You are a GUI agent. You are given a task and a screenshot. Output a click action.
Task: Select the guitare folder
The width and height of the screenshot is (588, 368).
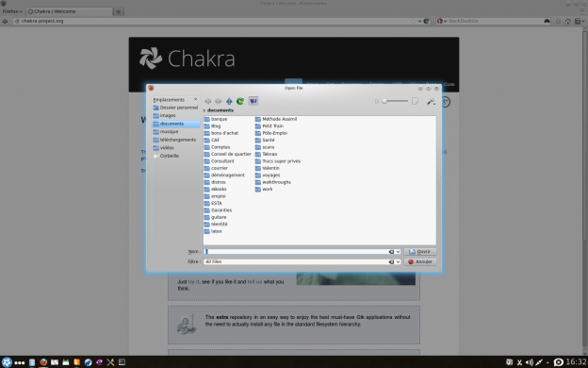click(215, 217)
